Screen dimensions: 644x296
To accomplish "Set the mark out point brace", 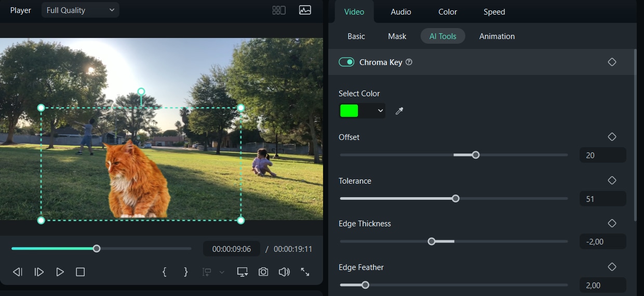I will [185, 272].
